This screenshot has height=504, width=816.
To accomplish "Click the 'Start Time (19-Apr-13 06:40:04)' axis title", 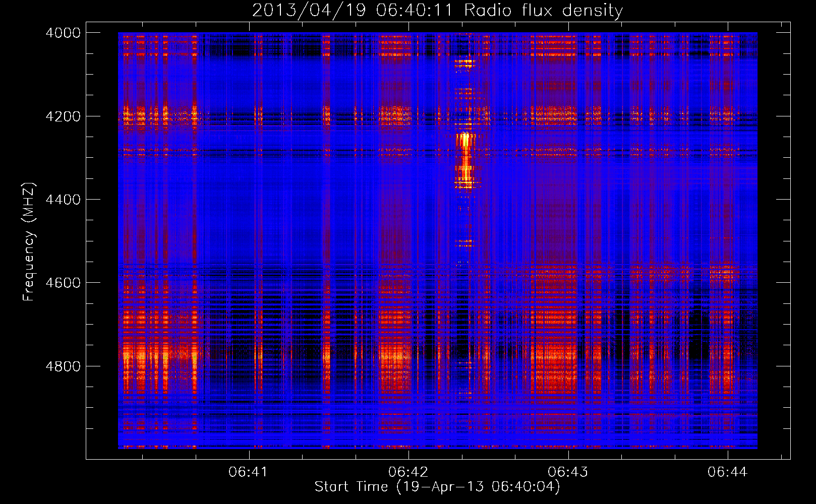I will 437,487.
